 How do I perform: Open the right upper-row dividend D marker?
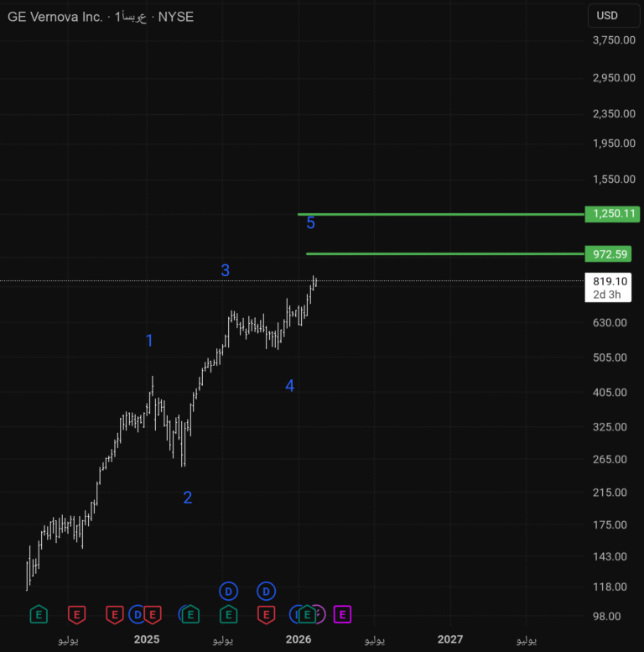tap(266, 592)
